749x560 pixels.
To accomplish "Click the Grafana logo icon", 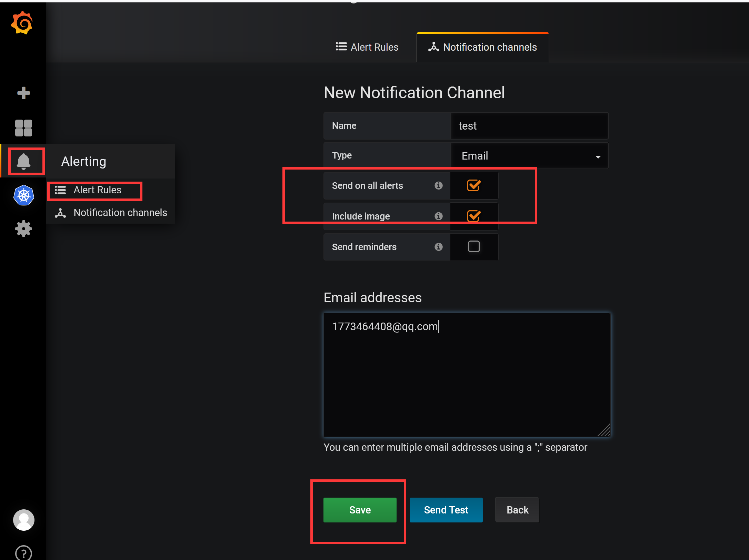I will point(22,23).
